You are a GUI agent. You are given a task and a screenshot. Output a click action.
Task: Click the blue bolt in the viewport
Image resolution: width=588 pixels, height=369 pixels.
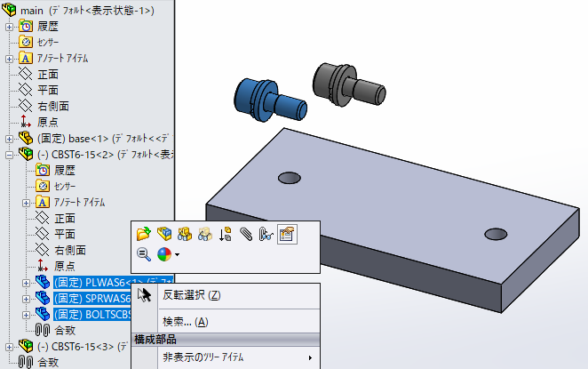(x=266, y=96)
